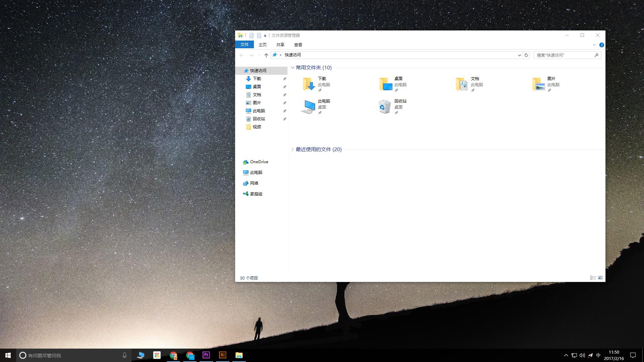Refresh the view with the refresh icon
644x362 pixels.
pyautogui.click(x=526, y=55)
